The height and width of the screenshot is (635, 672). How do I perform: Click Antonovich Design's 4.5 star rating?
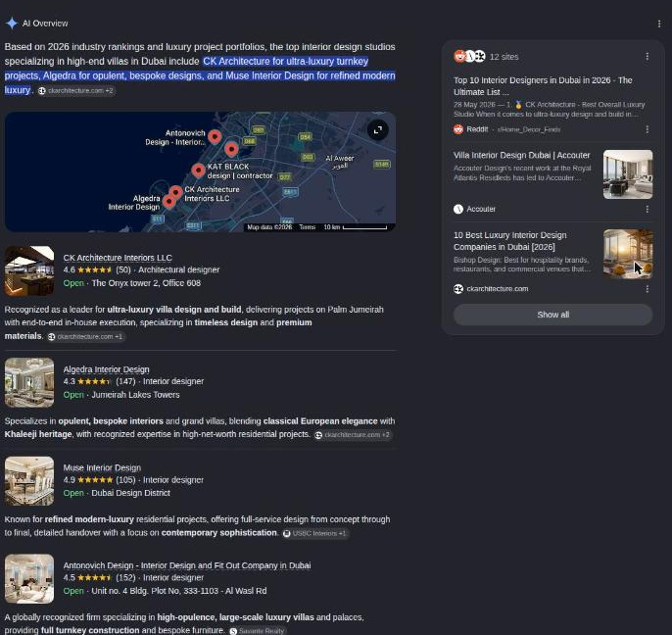(88, 577)
